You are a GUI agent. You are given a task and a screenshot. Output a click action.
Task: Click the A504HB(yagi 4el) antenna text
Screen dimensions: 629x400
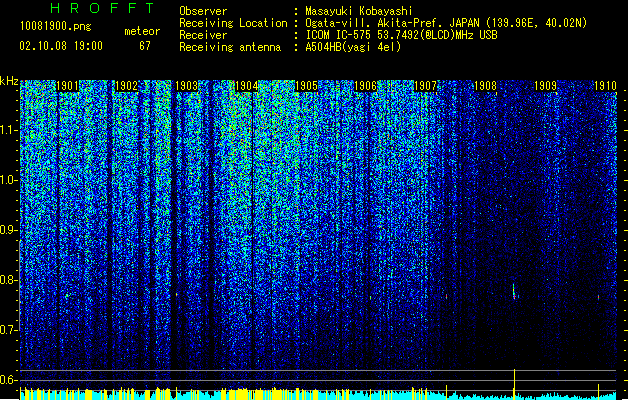353,47
